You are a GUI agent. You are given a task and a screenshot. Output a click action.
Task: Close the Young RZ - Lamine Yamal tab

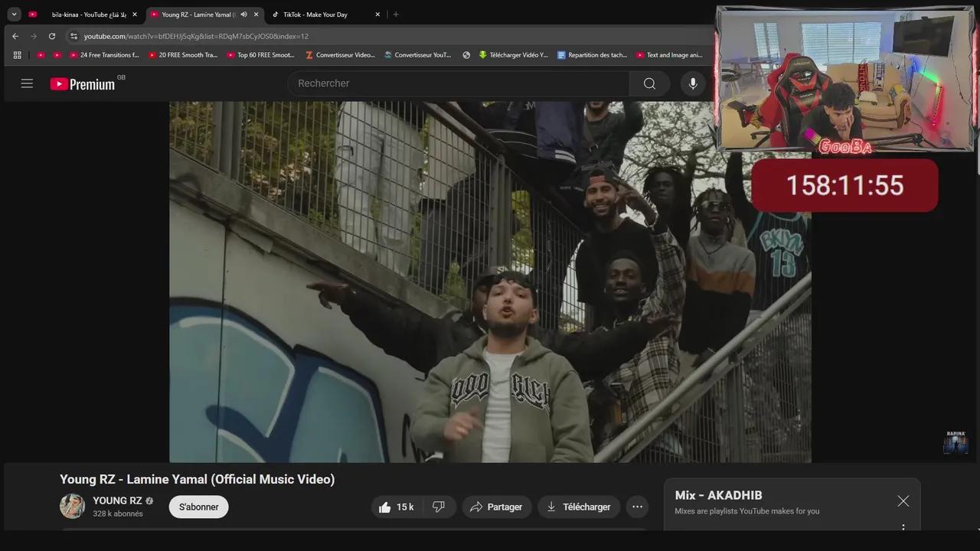256,15
